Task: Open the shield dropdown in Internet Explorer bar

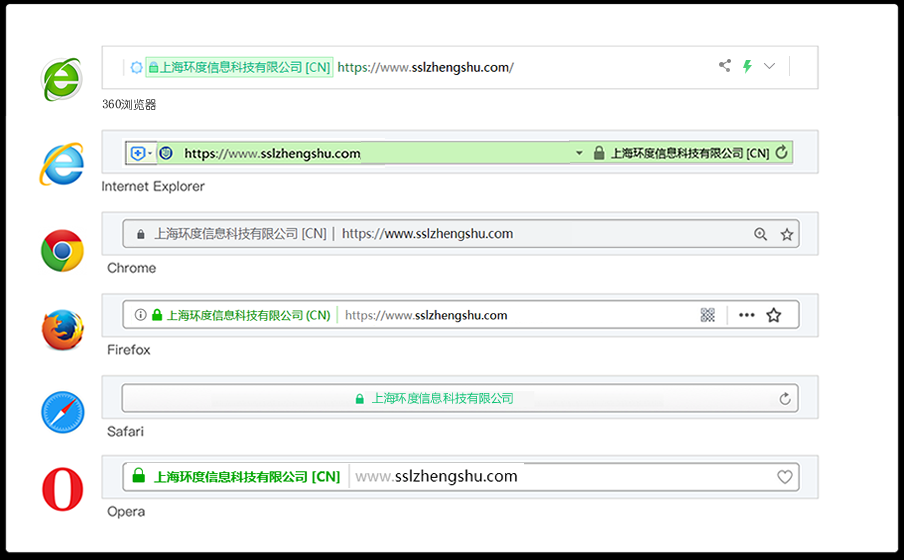Action: [140, 153]
